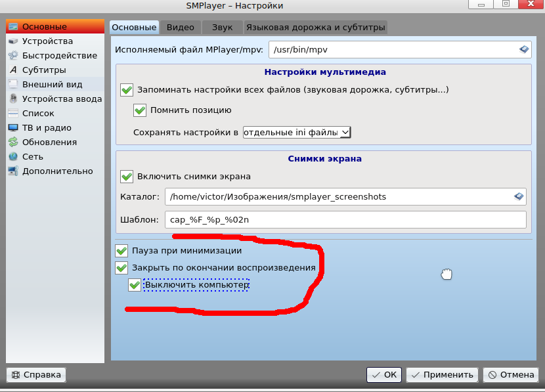This screenshot has height=392, width=545.
Task: Select Сеть in the sidebar
Action: (55, 157)
